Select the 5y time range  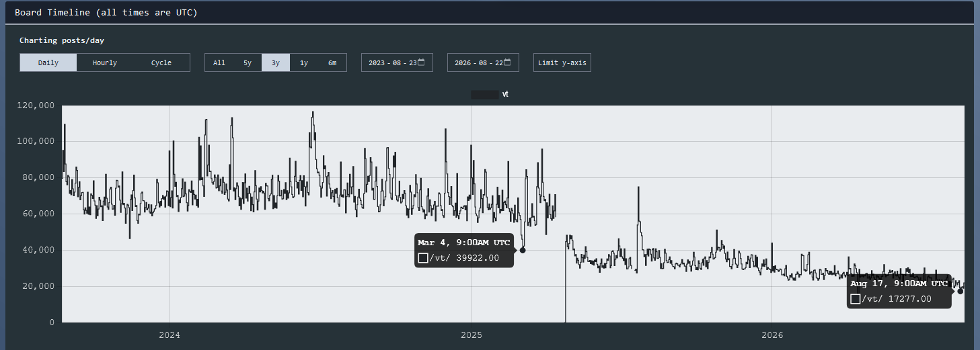pos(248,62)
